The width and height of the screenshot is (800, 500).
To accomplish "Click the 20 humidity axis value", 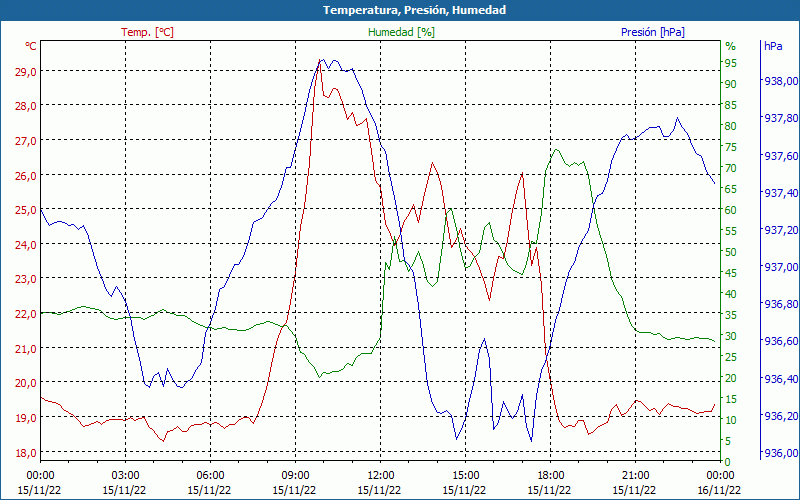I will (x=731, y=378).
